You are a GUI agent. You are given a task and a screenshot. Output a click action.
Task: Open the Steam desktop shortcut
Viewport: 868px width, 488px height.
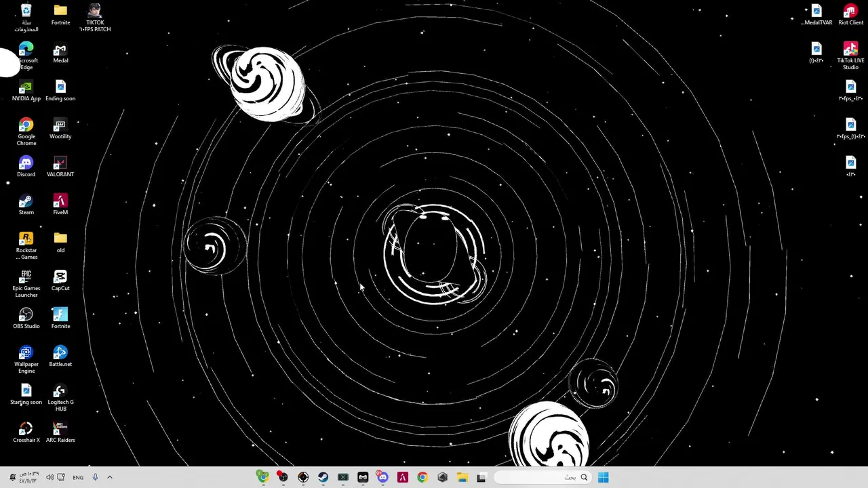coord(26,205)
